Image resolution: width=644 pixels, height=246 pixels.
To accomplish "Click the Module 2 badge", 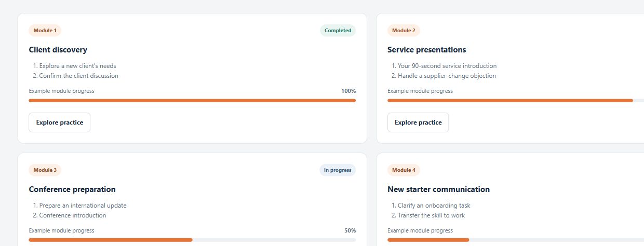I will pyautogui.click(x=404, y=30).
